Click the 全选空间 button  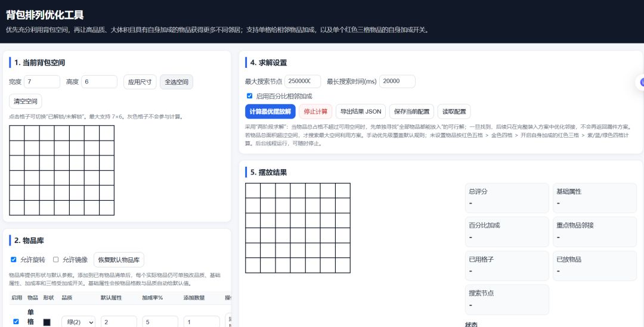[176, 82]
